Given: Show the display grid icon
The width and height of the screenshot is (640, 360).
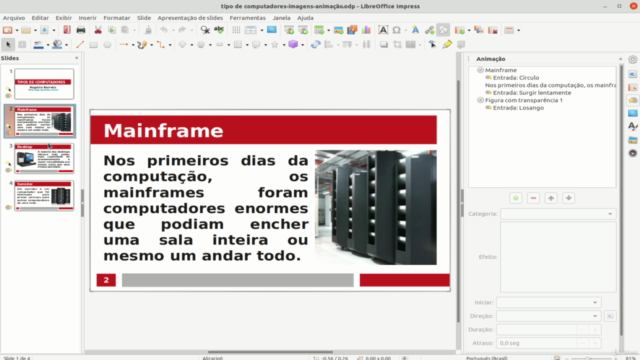Looking at the screenshot, I should (236, 30).
